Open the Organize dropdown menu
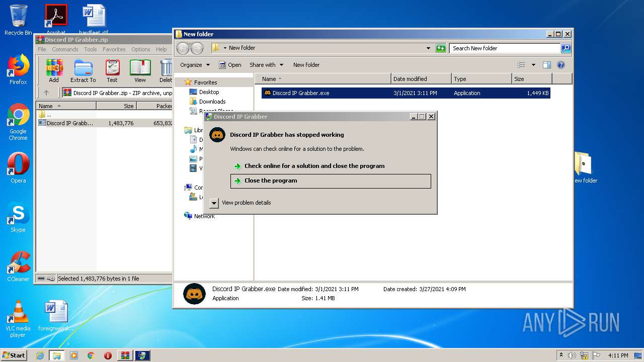 click(195, 65)
